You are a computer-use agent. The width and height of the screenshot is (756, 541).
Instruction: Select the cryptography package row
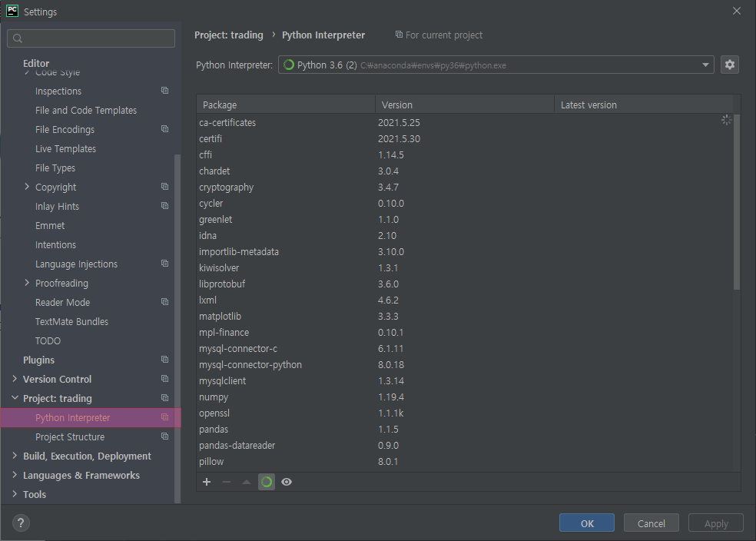(x=465, y=187)
